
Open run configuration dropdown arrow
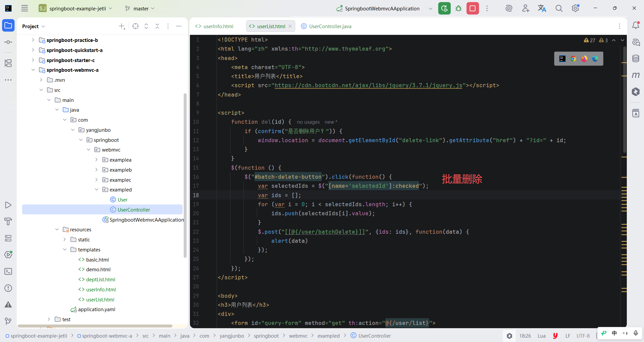coord(431,8)
